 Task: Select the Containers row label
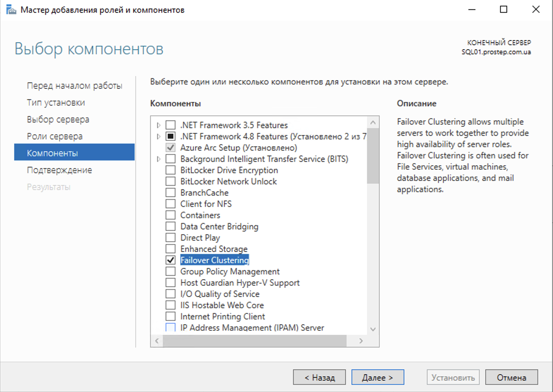200,215
